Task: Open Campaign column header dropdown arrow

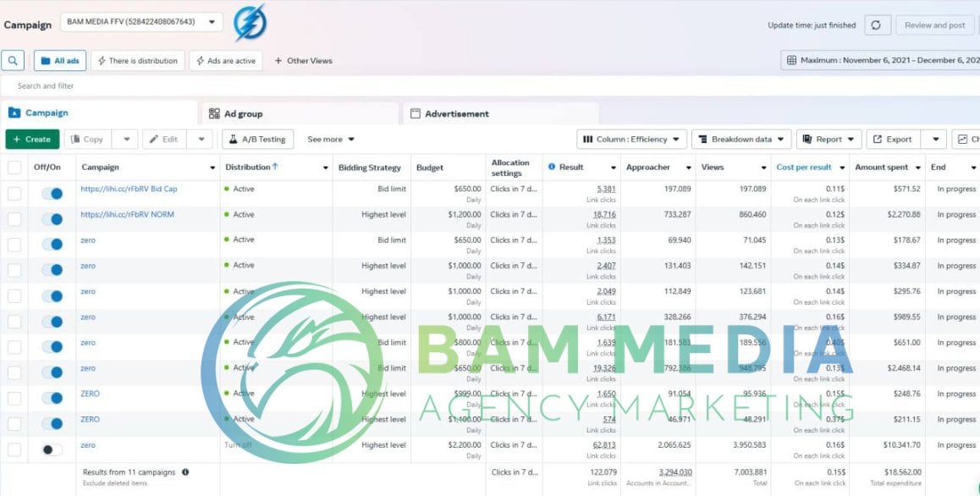Action: coord(212,168)
